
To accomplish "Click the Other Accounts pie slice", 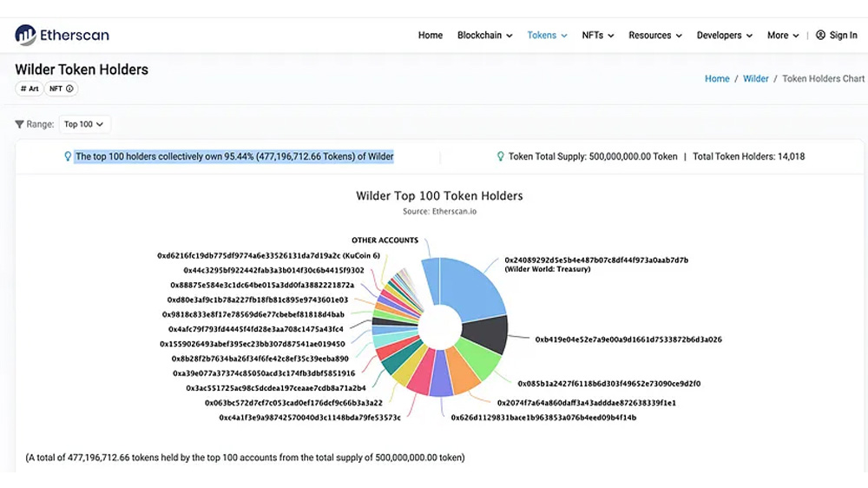I will [x=431, y=281].
